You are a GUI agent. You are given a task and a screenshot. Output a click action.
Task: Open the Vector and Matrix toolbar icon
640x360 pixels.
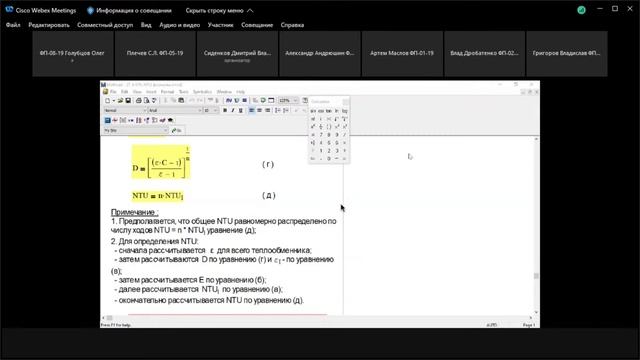pyautogui.click(x=123, y=120)
